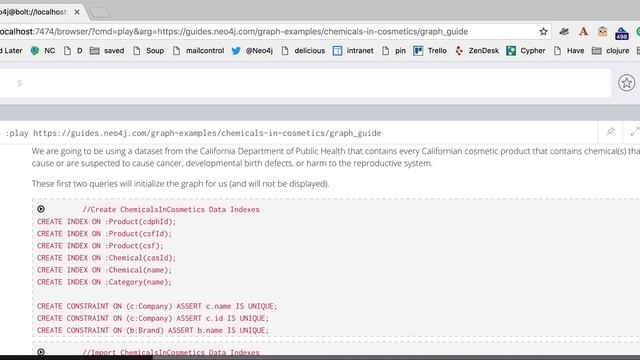
Task: Click the bird-shaped extension icon
Action: [x=564, y=31]
